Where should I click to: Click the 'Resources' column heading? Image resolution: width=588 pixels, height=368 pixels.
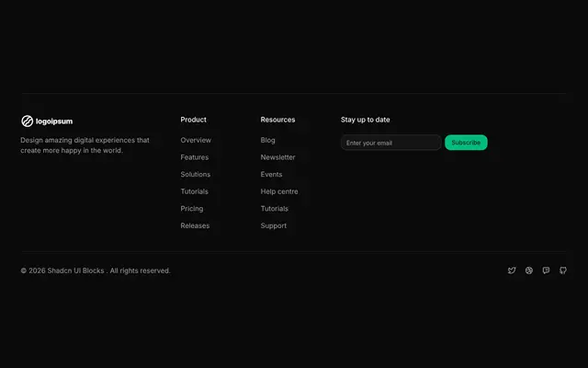pos(277,120)
